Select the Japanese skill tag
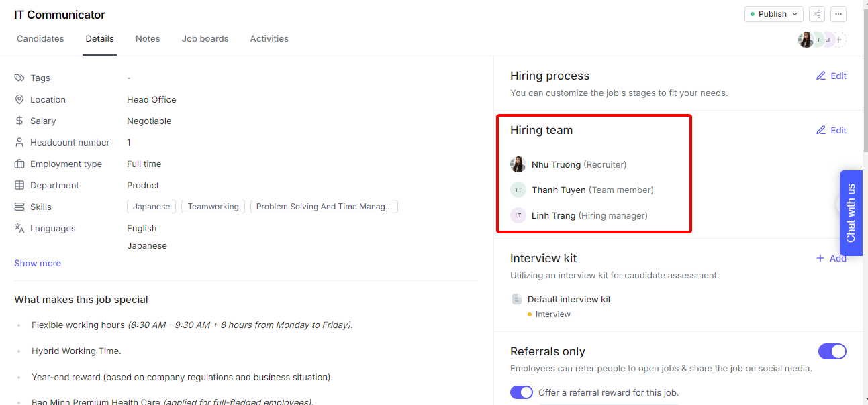 click(x=151, y=207)
